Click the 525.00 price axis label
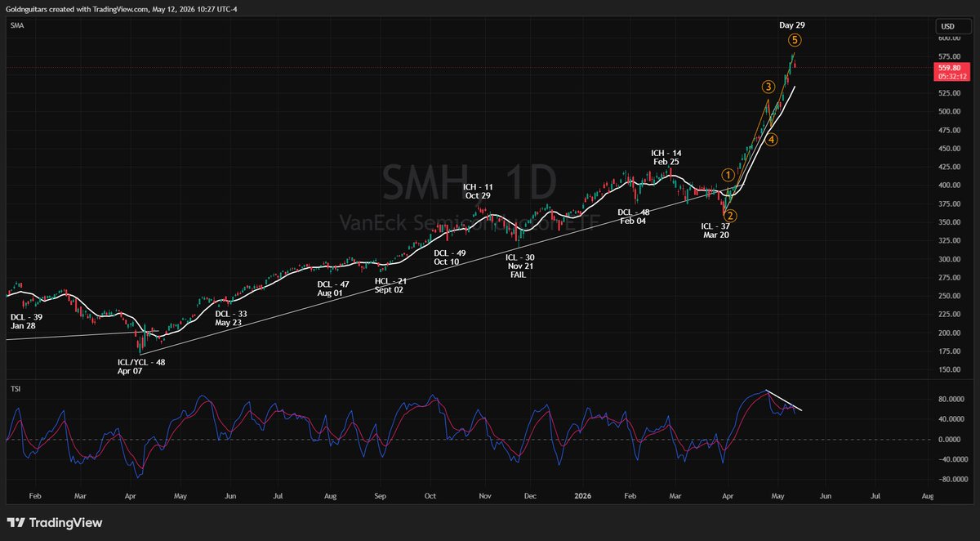 (949, 92)
